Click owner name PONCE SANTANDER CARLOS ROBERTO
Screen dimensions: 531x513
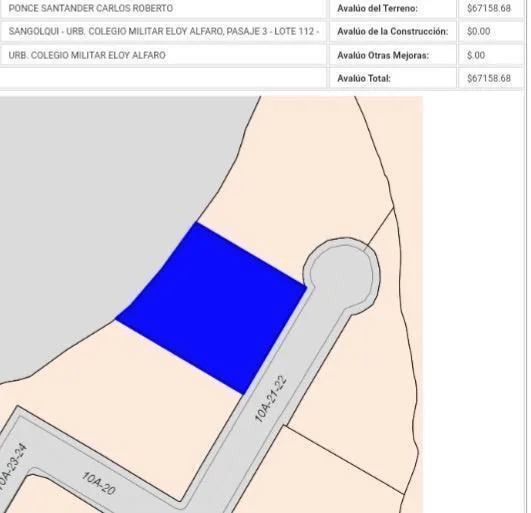(91, 8)
